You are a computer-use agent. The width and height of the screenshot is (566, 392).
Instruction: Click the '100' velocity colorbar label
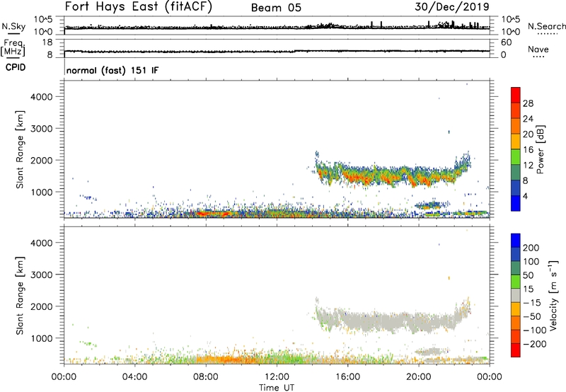[531, 261]
